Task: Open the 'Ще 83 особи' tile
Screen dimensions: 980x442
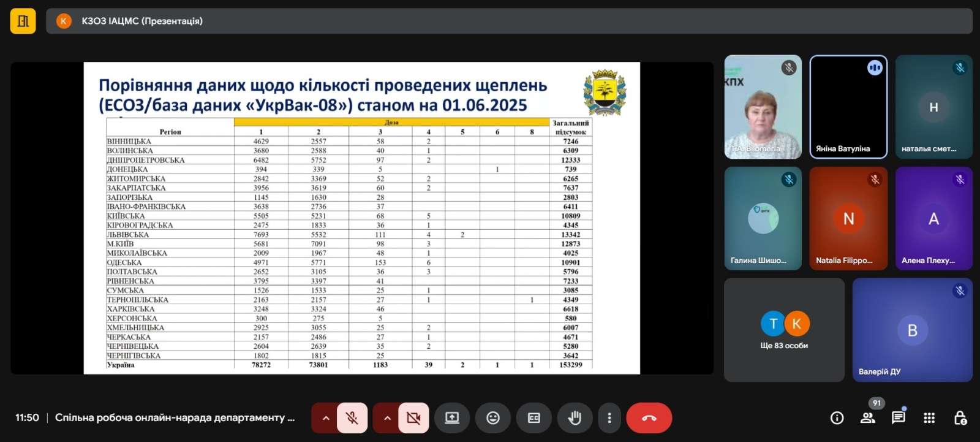Action: tap(784, 330)
